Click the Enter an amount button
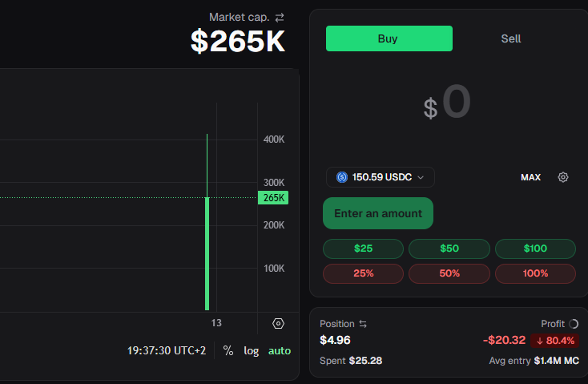The height and width of the screenshot is (384, 588). [378, 213]
